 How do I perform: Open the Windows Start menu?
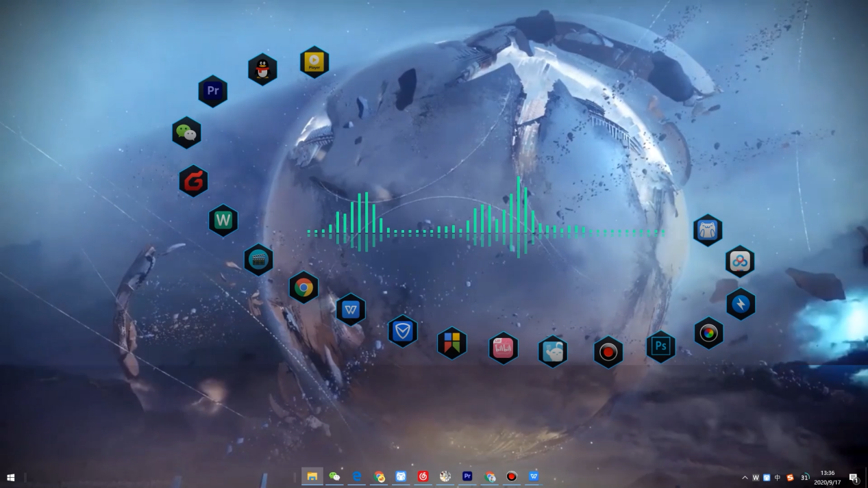click(x=11, y=477)
